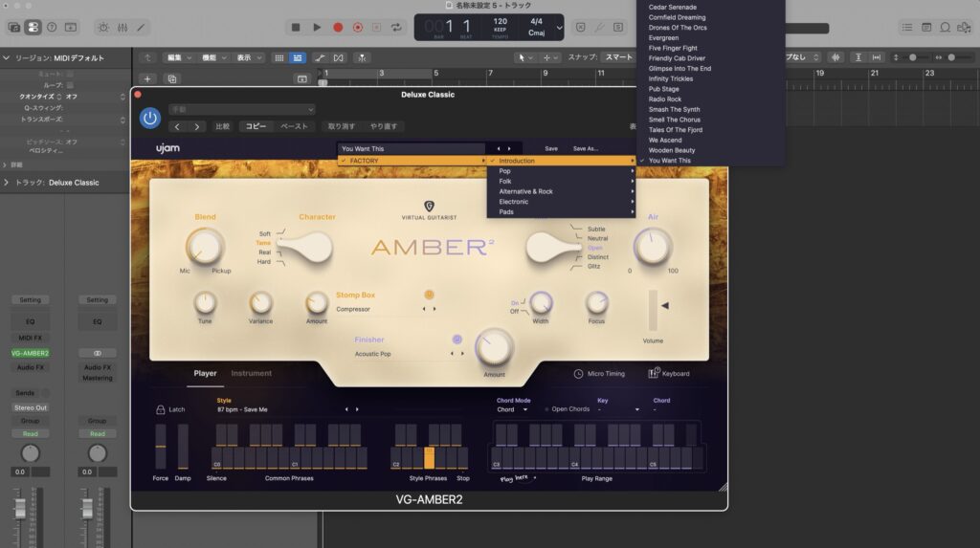Select the Electronic preset category

[561, 202]
